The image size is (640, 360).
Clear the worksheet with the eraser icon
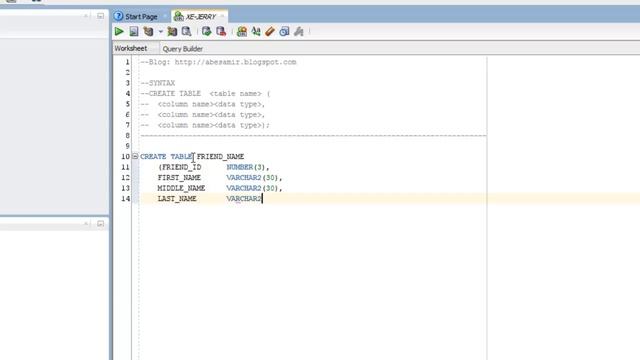pyautogui.click(x=270, y=31)
